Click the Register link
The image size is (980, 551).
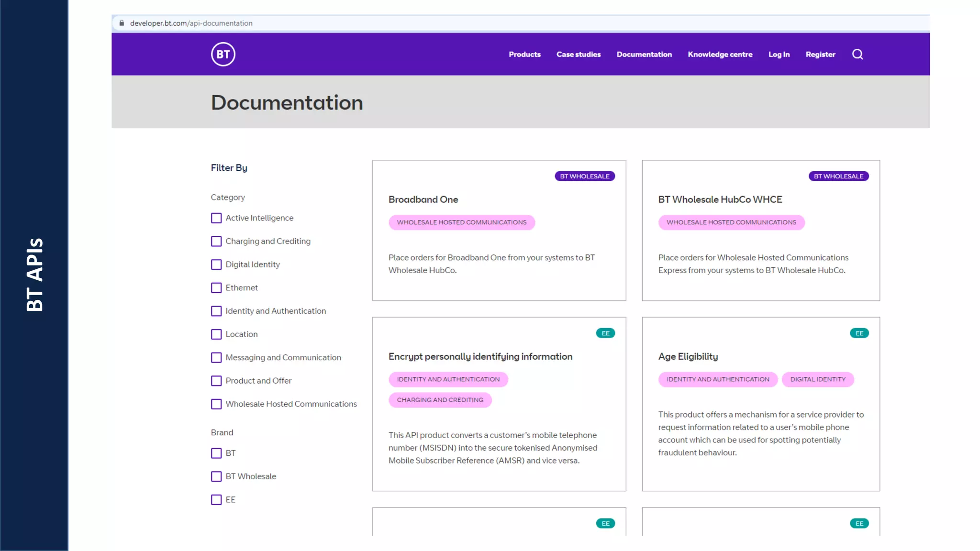point(820,55)
